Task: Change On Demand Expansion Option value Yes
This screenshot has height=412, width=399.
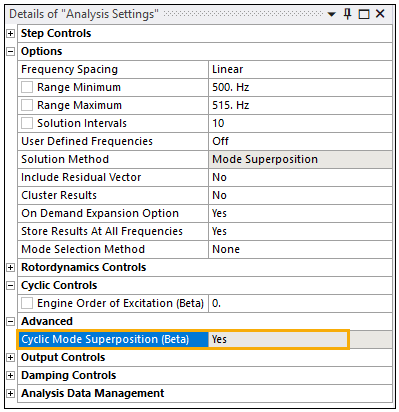Action: (300, 213)
